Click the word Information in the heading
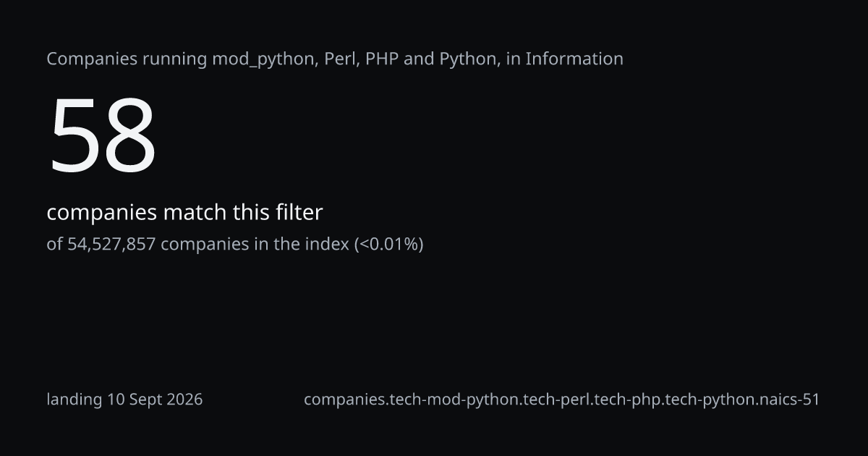868x456 pixels. coord(574,59)
